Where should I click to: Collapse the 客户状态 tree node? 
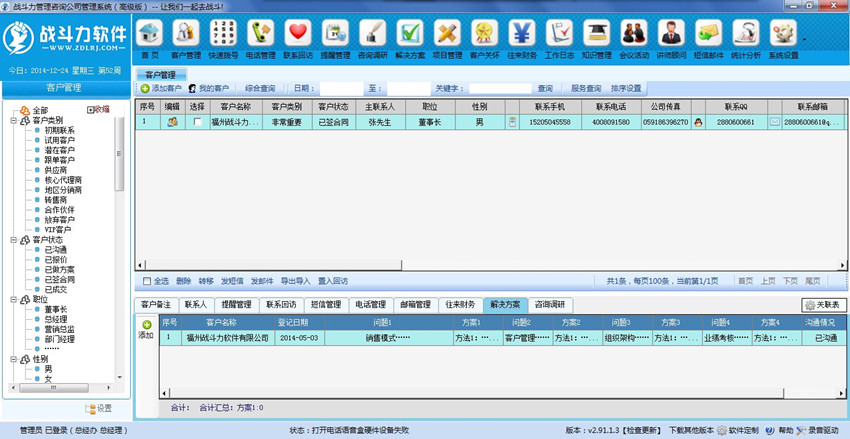[13, 240]
